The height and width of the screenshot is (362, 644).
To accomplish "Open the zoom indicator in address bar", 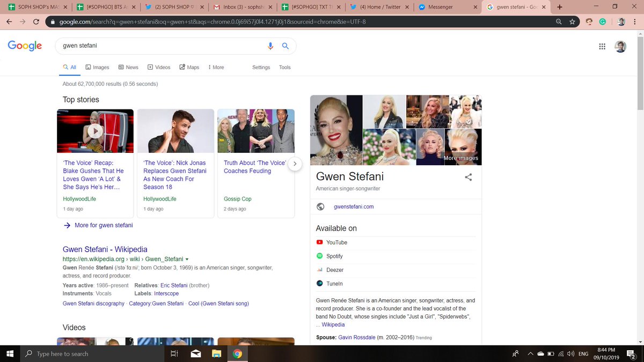I will click(x=559, y=22).
